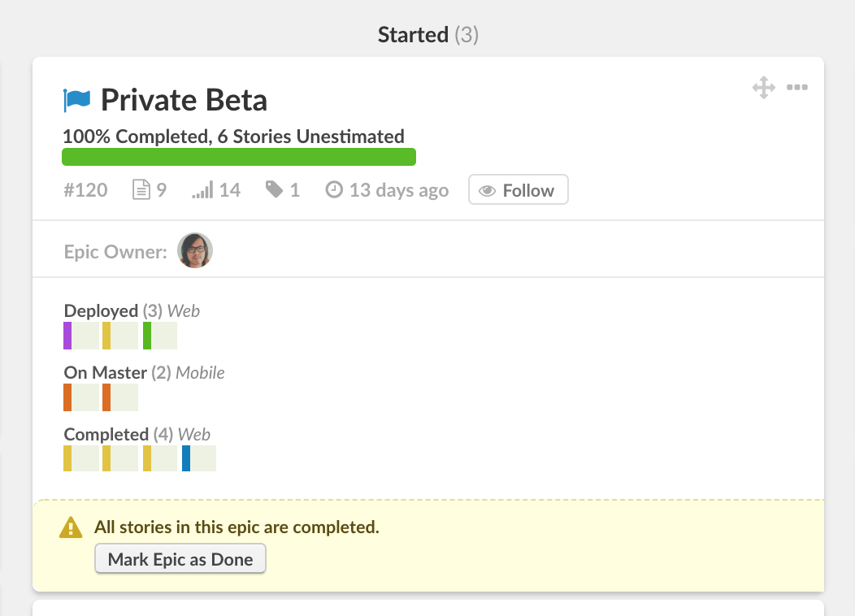855x616 pixels.
Task: Select the second orange story block under On Master
Action: tap(120, 397)
